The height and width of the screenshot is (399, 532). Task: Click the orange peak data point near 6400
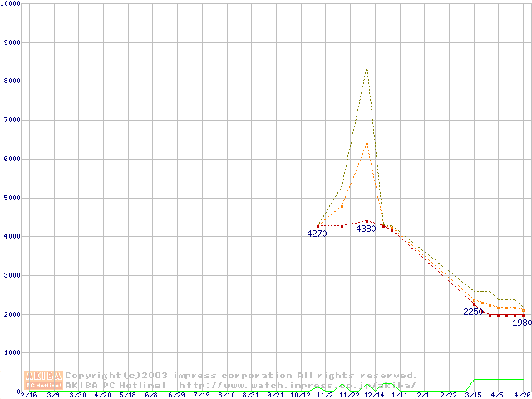[367, 145]
